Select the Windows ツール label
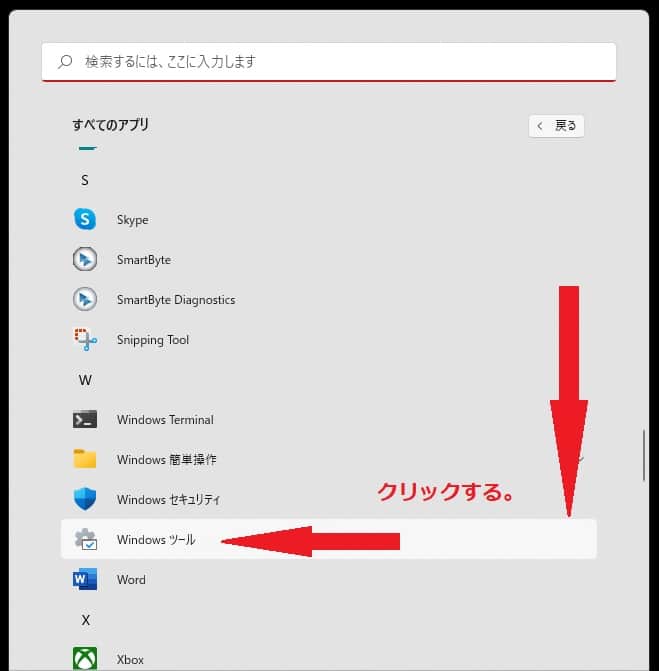This screenshot has height=671, width=659. tap(156, 540)
